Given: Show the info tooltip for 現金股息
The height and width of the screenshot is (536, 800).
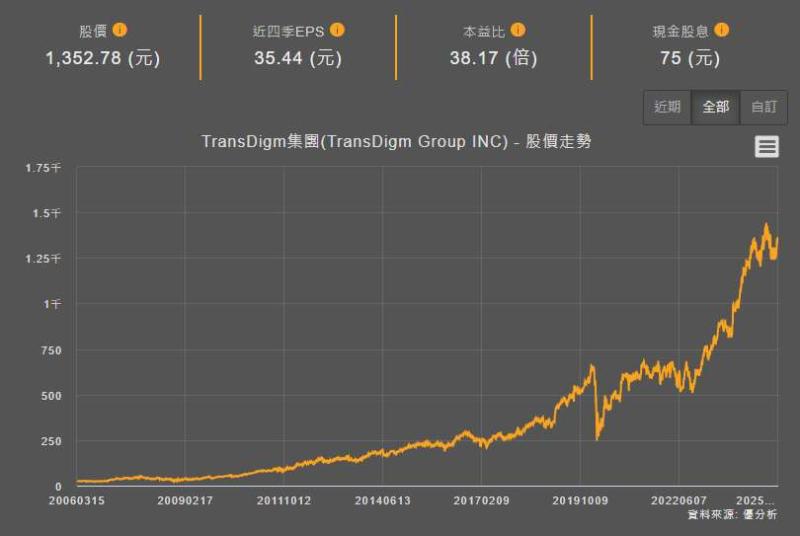Looking at the screenshot, I should click(x=721, y=30).
